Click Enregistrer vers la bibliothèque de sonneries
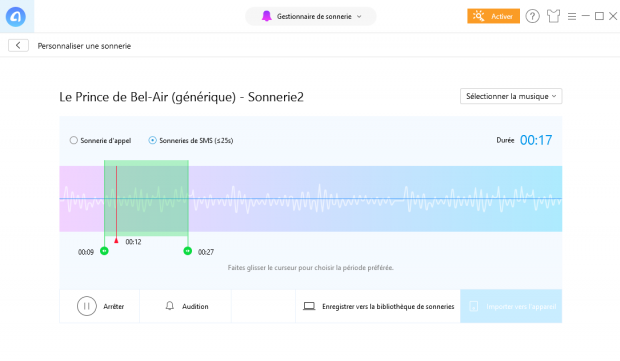The height and width of the screenshot is (361, 620). (388, 306)
